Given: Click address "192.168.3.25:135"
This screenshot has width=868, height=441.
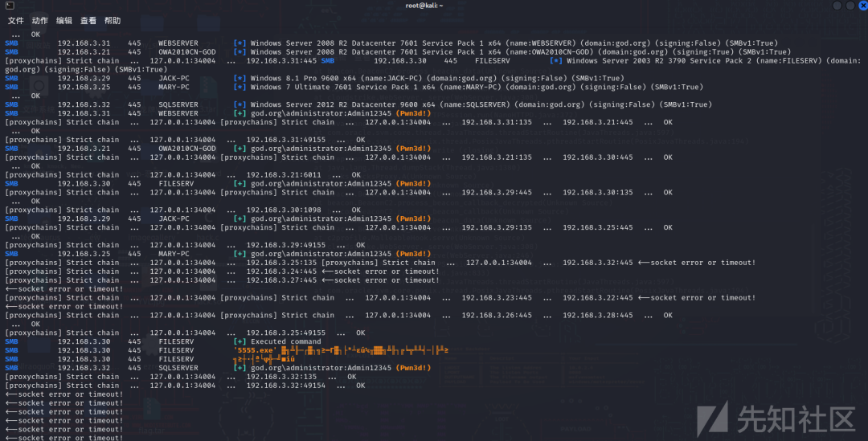Looking at the screenshot, I should click(281, 263).
